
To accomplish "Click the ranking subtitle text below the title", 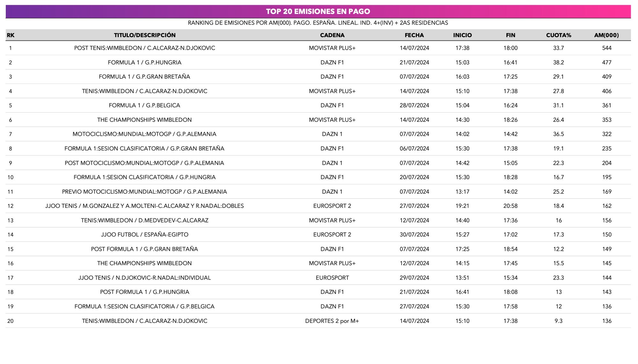I will 318,23.
